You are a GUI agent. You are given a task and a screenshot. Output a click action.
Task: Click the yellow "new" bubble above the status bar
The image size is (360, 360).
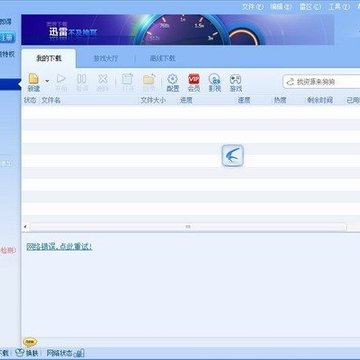point(30,342)
